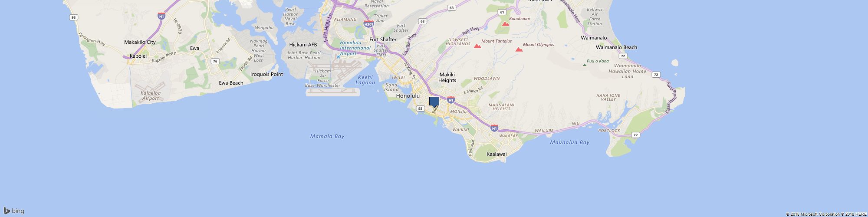Select the Mount Tantalus red peak icon

point(477,46)
